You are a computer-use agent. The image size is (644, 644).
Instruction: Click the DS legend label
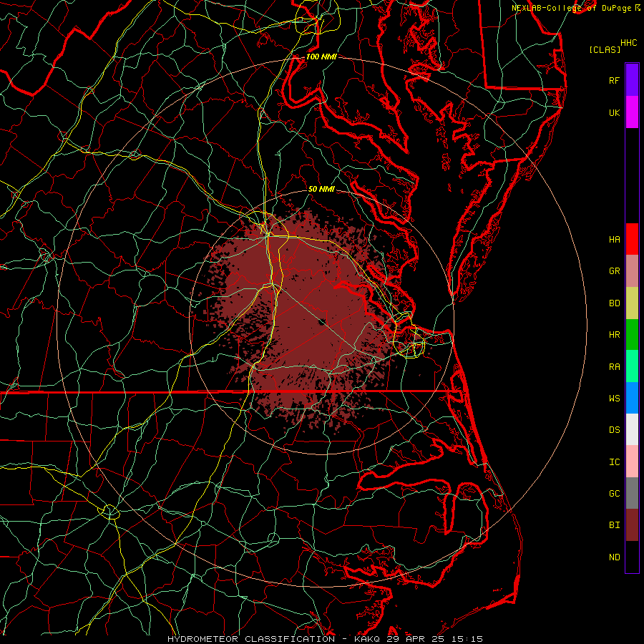point(614,430)
